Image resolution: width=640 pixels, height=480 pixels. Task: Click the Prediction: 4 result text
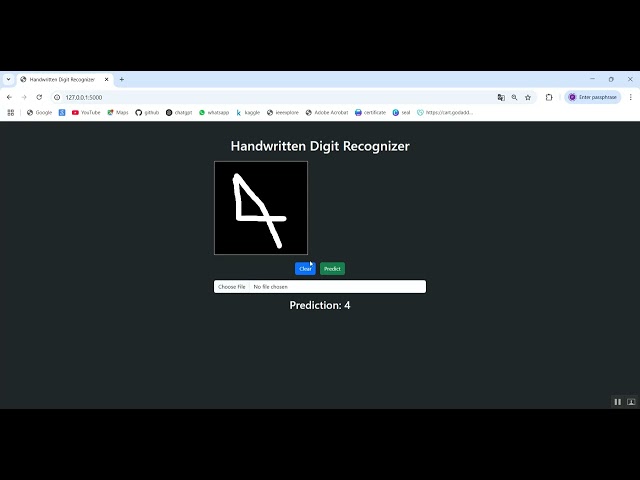pyautogui.click(x=320, y=305)
